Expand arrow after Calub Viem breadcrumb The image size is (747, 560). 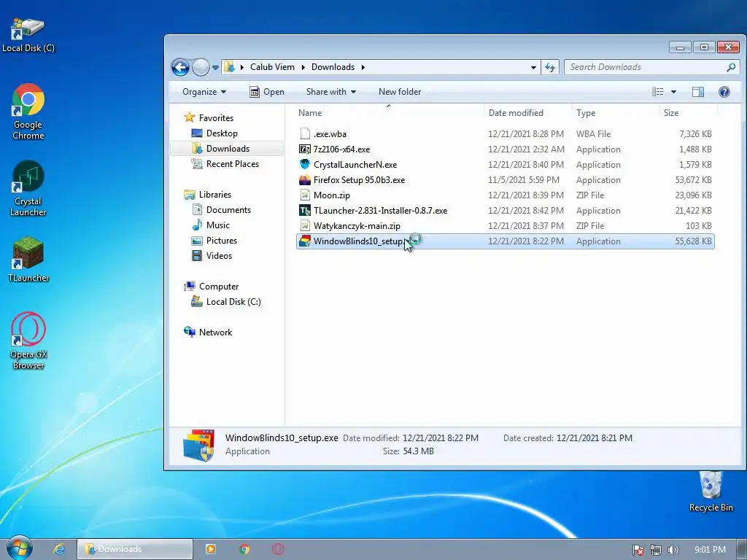303,67
